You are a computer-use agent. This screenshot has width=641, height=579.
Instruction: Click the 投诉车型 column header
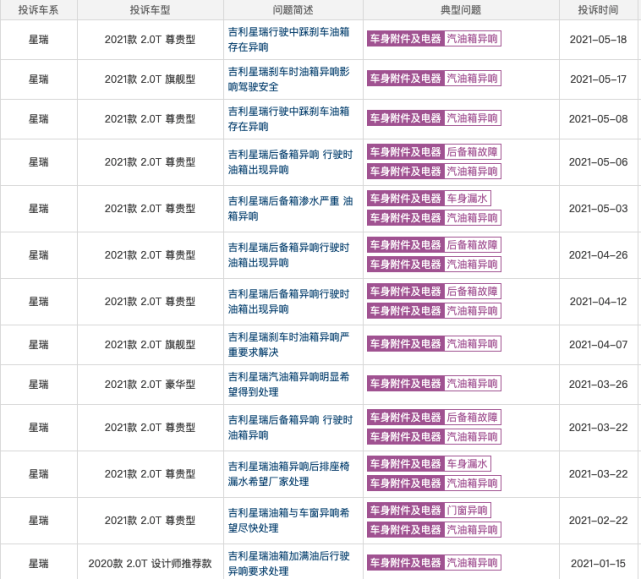pyautogui.click(x=150, y=10)
